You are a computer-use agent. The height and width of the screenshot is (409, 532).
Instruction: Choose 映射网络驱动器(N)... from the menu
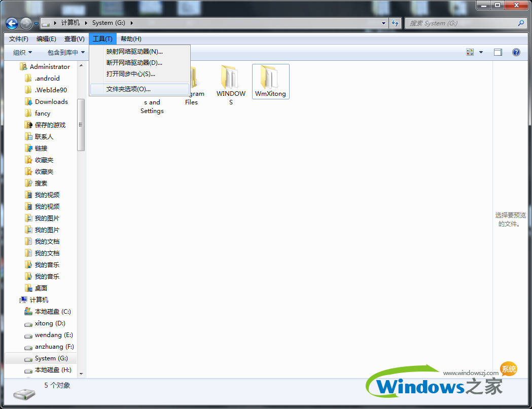(x=134, y=51)
